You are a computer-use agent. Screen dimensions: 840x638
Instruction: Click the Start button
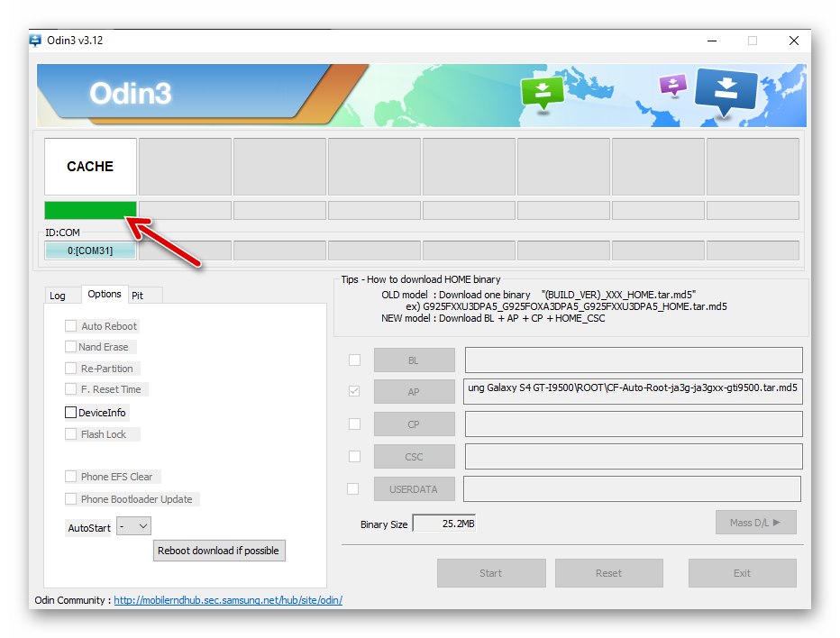pos(491,573)
